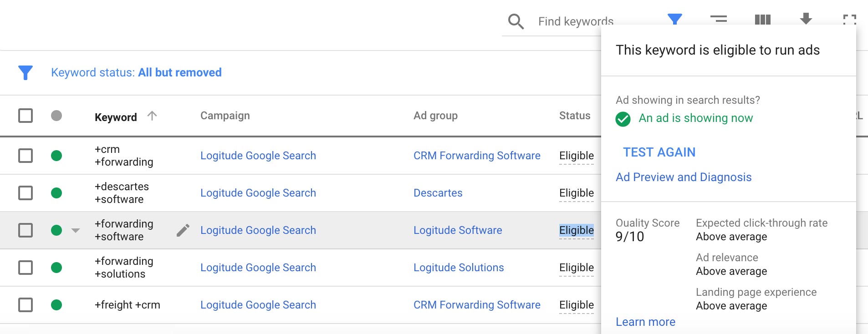The width and height of the screenshot is (868, 334).
Task: Open the Logitude Solutions ad group link
Action: click(x=459, y=268)
